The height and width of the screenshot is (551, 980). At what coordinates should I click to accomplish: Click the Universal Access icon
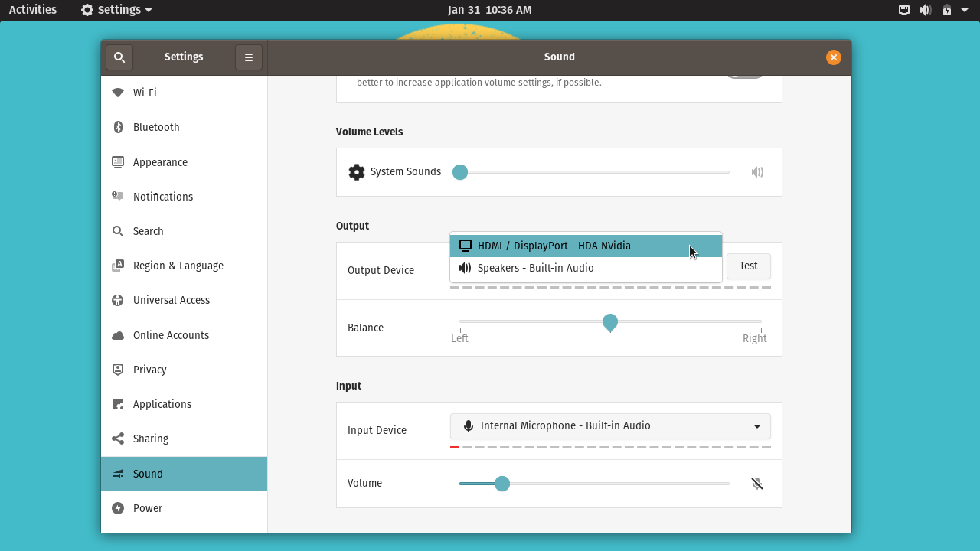118,300
